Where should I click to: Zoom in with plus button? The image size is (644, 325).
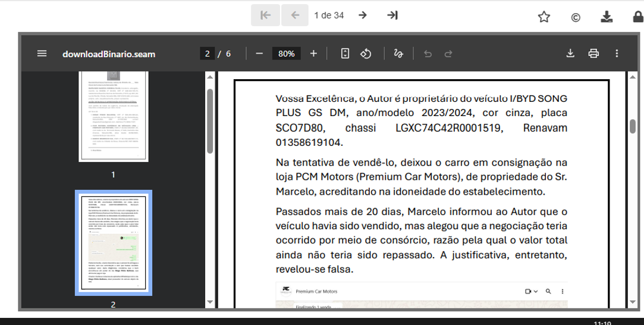pos(313,54)
